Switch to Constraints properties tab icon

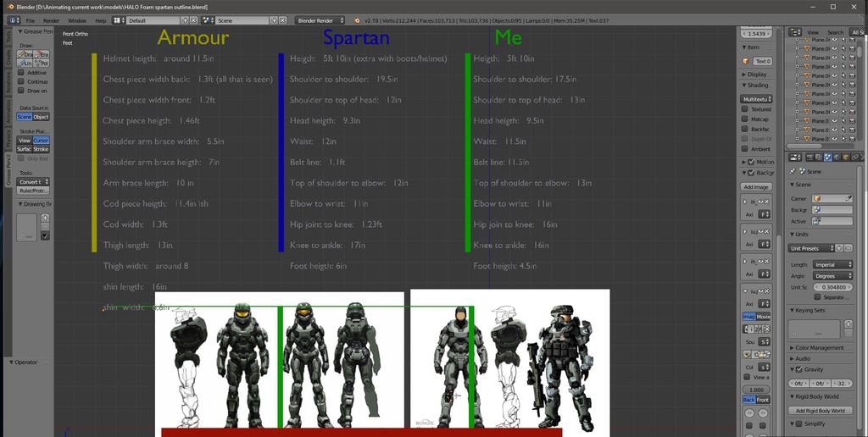click(854, 158)
